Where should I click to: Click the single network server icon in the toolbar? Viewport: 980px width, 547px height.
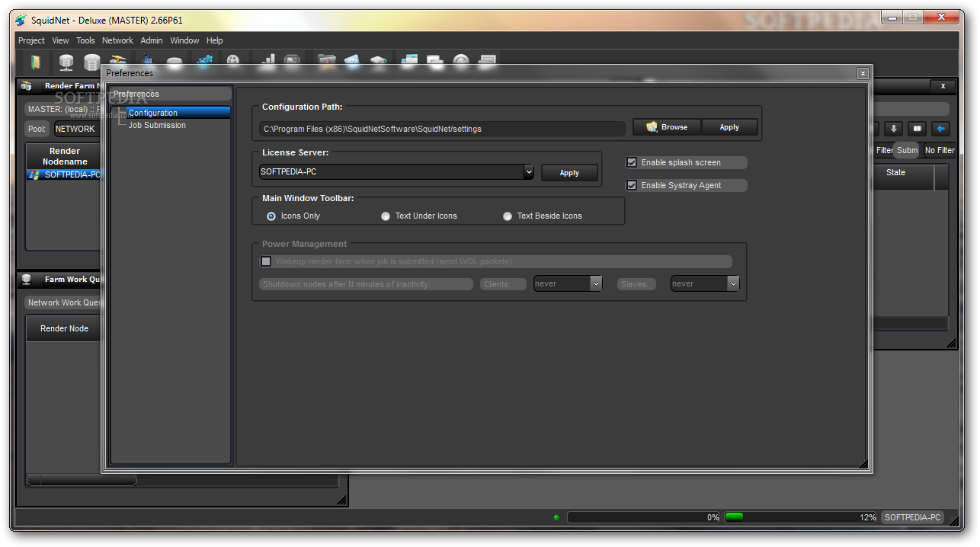point(66,62)
